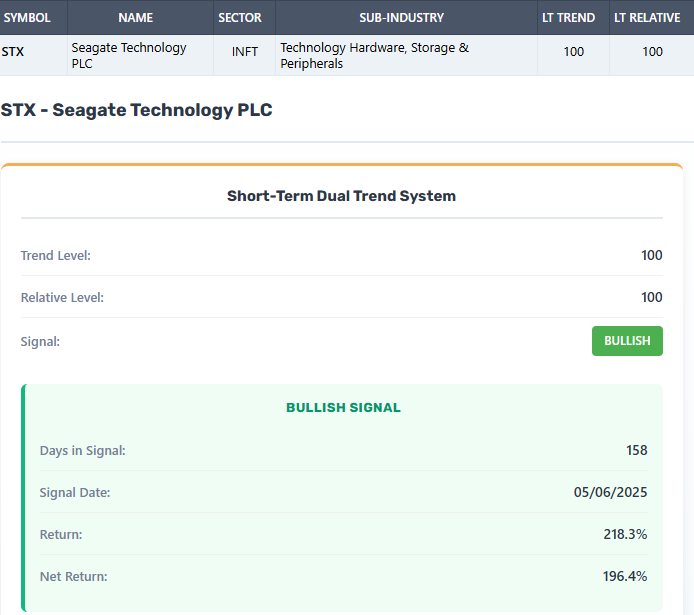This screenshot has width=694, height=615.
Task: Click the green BULLISH badge
Action: pyautogui.click(x=627, y=341)
